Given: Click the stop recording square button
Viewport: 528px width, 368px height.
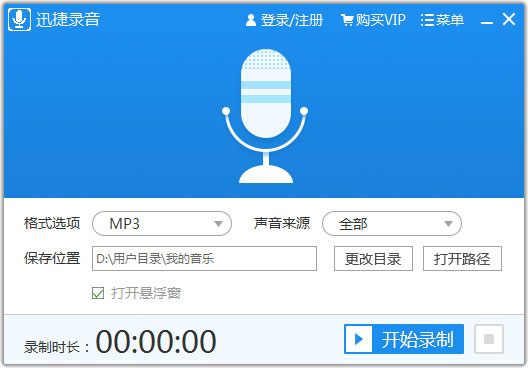Looking at the screenshot, I should 489,339.
